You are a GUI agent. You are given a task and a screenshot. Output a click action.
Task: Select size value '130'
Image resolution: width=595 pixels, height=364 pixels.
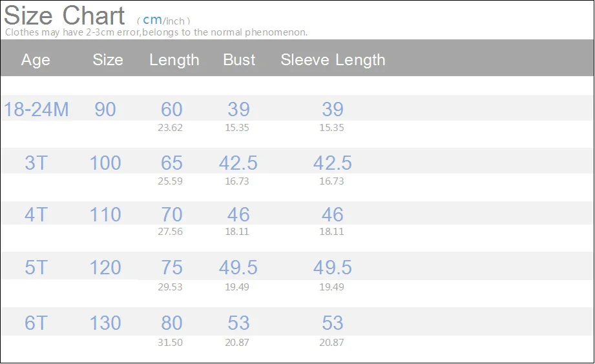105,323
